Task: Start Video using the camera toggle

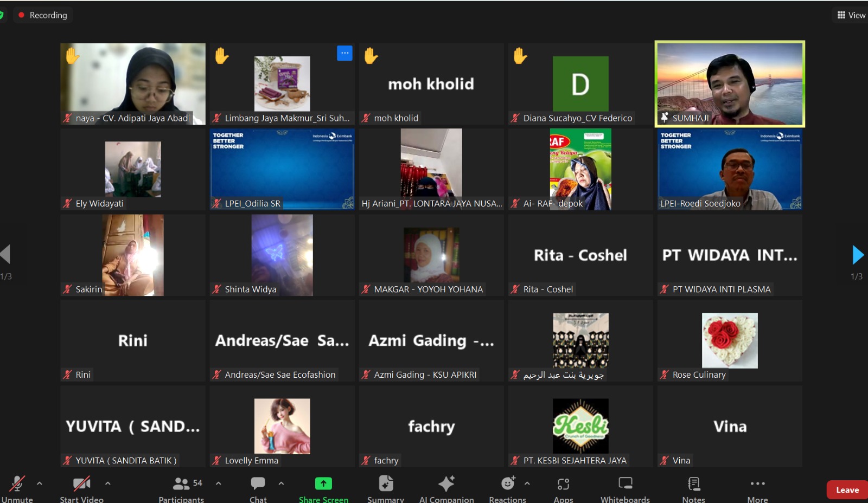Action: [x=81, y=483]
